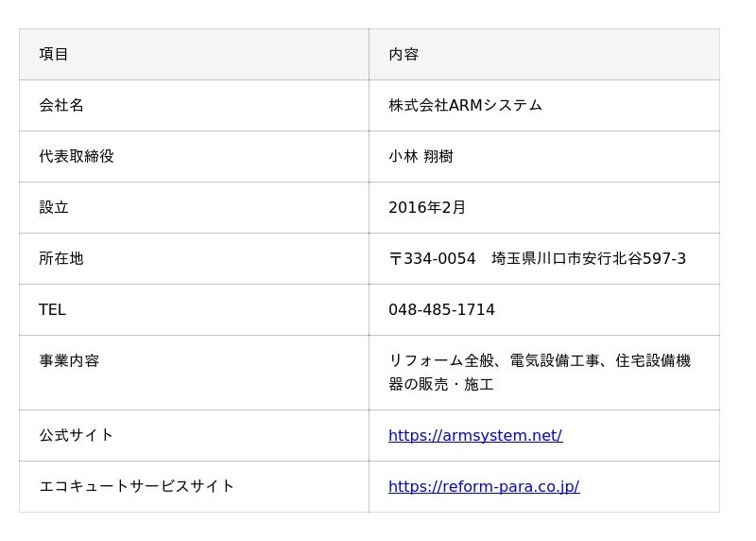The width and height of the screenshot is (756, 541).
Task: Select the date 2016年2月
Action: [x=427, y=207]
